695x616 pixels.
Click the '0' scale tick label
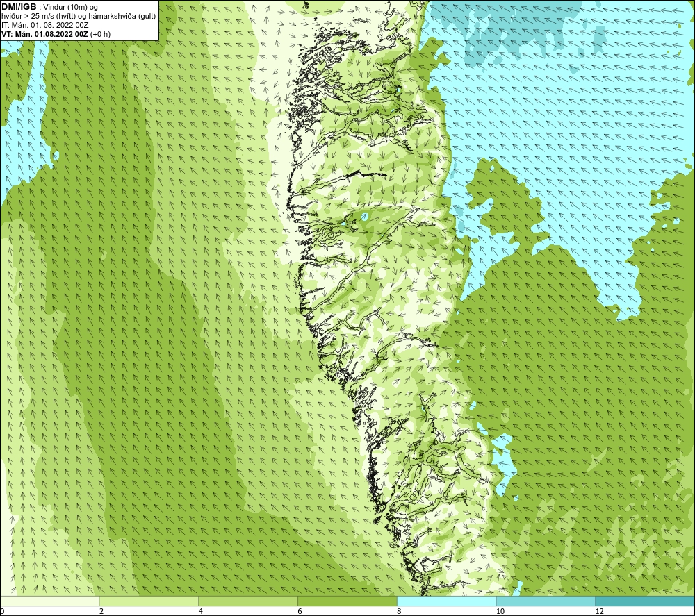click(2, 612)
